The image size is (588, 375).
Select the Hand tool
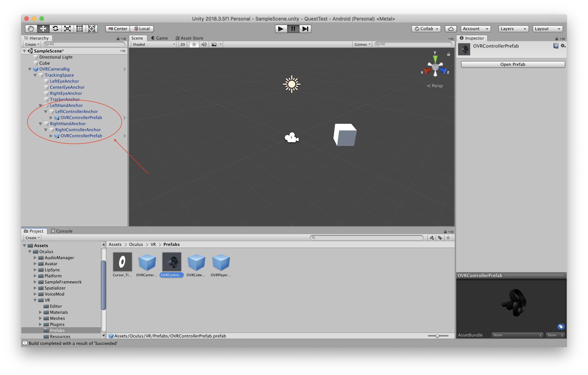31,29
